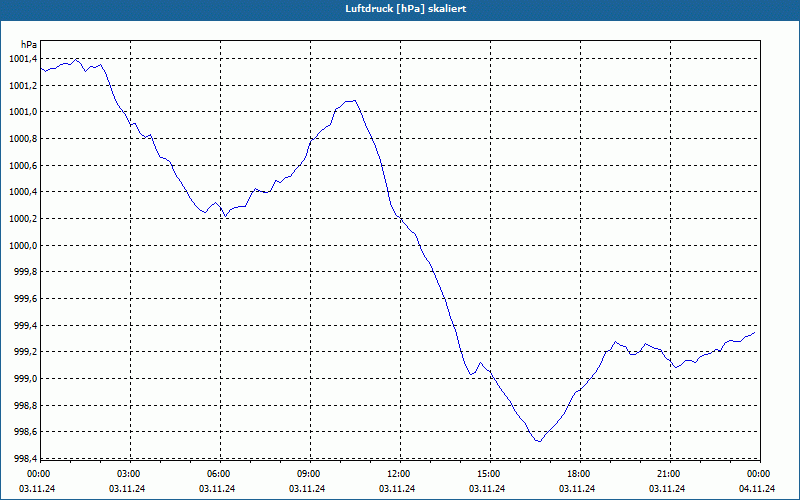Click the chart title "Luftdruck [hPa] skaliert"

click(406, 9)
